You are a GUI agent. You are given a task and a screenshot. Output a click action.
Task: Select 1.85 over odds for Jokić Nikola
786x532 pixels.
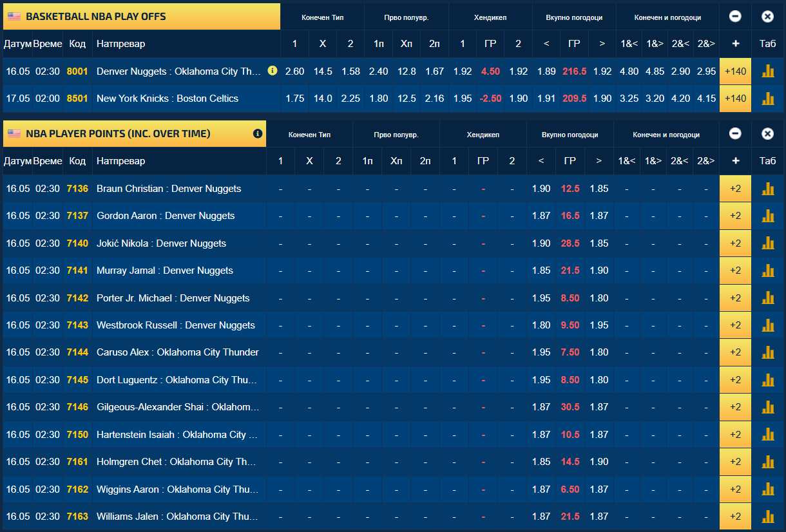[599, 243]
